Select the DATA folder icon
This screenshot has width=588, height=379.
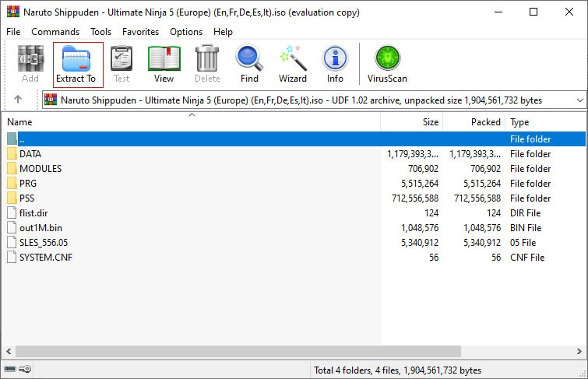click(12, 153)
